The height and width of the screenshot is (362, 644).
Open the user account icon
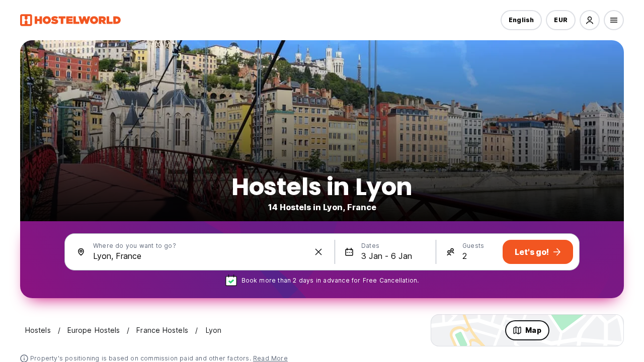click(x=590, y=20)
